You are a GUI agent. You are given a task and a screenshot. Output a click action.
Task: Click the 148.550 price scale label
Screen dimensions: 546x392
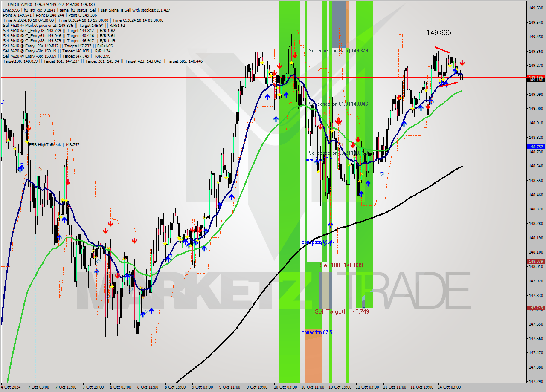(536, 180)
